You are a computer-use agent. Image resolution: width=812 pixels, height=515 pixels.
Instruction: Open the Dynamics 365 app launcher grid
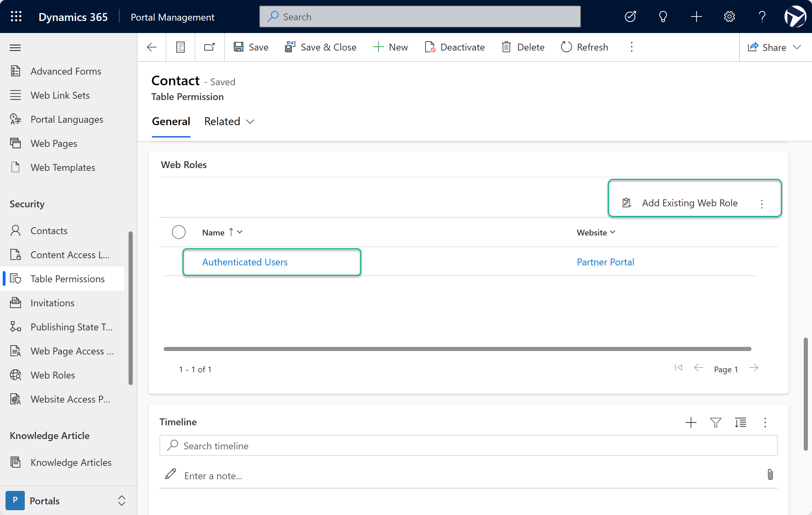click(16, 17)
